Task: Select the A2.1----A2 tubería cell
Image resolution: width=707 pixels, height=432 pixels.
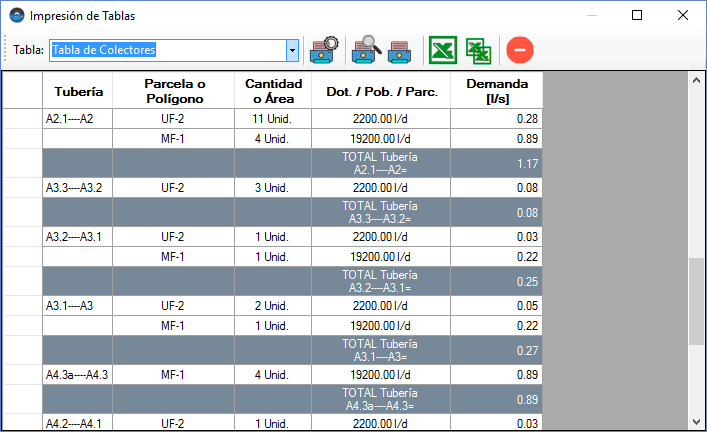Action: coord(77,119)
